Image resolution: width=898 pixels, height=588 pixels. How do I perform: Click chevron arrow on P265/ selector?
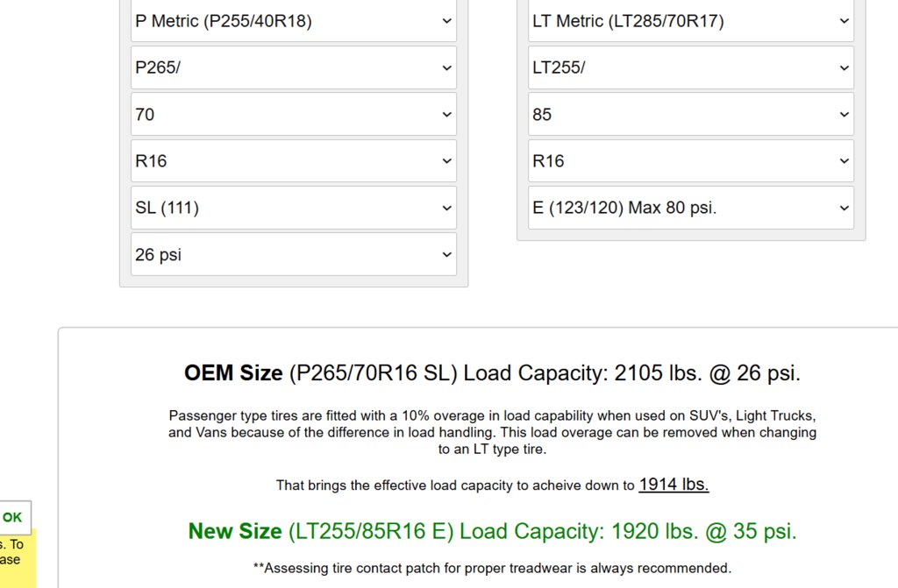446,68
